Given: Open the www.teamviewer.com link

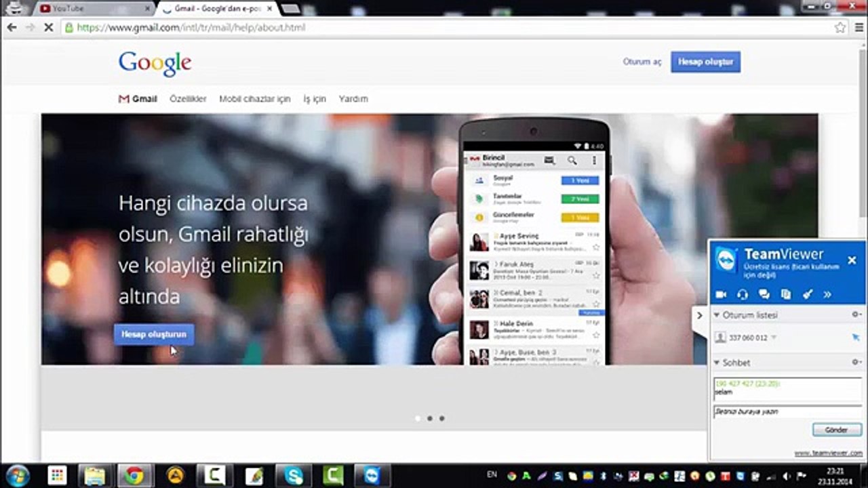Looking at the screenshot, I should click(x=828, y=453).
